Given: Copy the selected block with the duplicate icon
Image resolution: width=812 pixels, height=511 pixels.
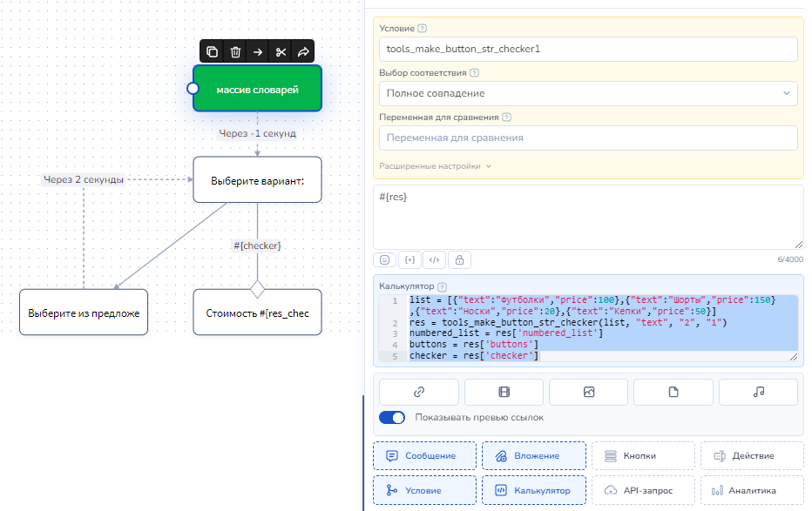Looking at the screenshot, I should pos(213,52).
